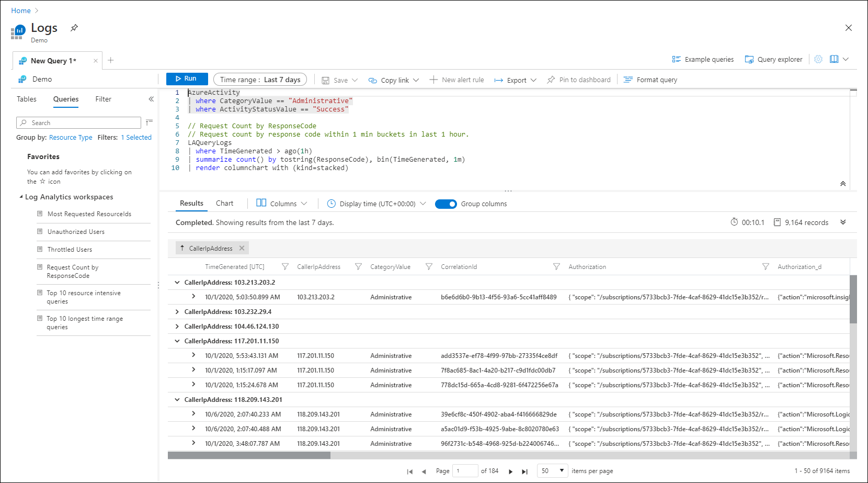The height and width of the screenshot is (483, 868).
Task: Remove the CallerIpAddress grouping chip
Action: click(x=242, y=248)
